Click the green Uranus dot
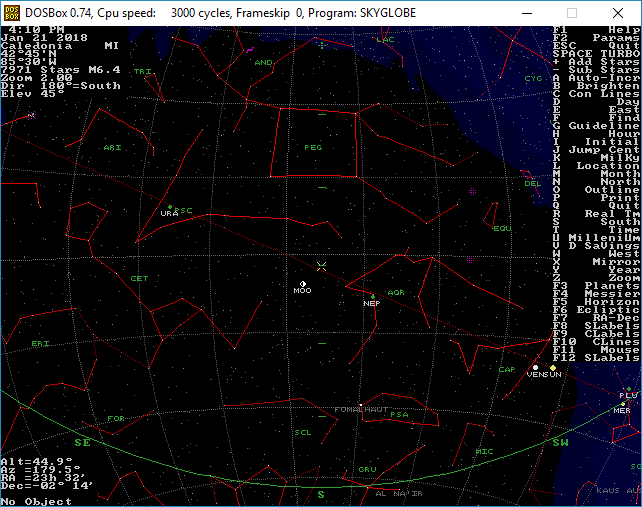This screenshot has width=642, height=507. tap(170, 207)
